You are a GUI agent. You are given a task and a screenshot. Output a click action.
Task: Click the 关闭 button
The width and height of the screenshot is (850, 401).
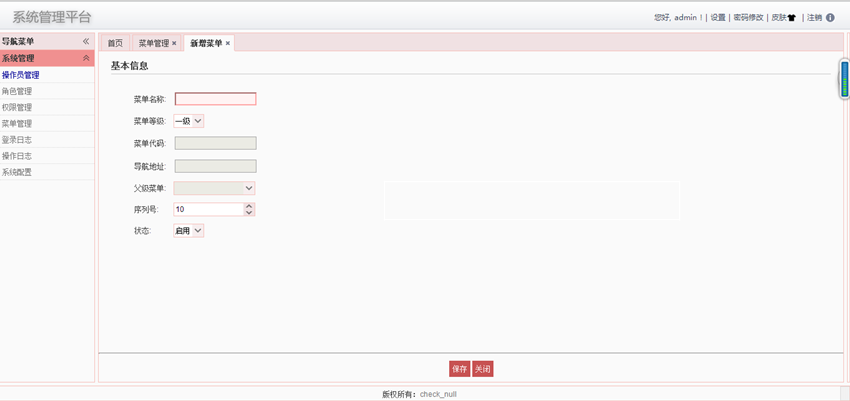click(482, 369)
